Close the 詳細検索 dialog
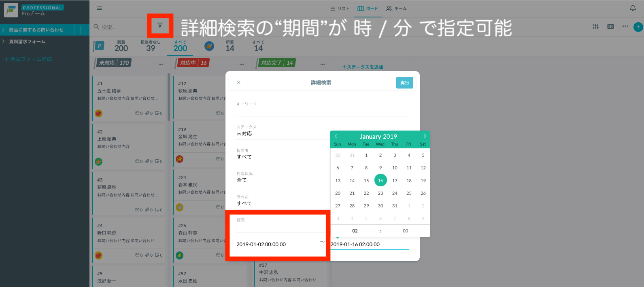The width and height of the screenshot is (644, 287). (239, 82)
